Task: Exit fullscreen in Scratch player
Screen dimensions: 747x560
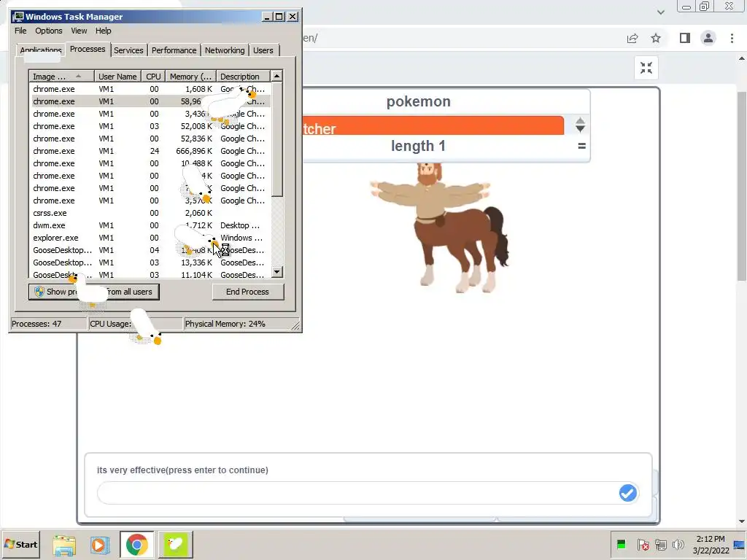Action: pos(646,68)
